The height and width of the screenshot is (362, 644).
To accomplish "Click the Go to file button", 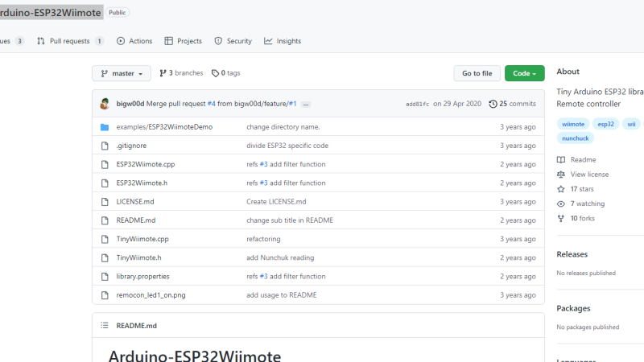I will [477, 73].
